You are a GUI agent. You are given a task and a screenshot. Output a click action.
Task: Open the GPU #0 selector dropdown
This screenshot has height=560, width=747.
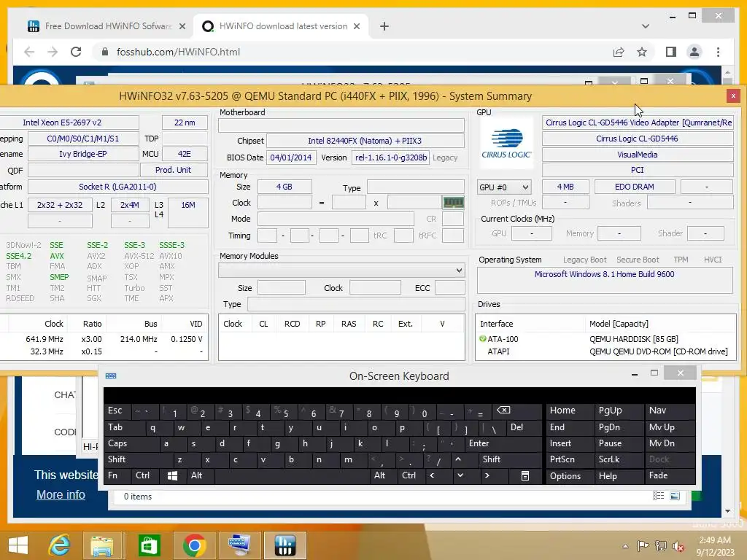pyautogui.click(x=503, y=187)
